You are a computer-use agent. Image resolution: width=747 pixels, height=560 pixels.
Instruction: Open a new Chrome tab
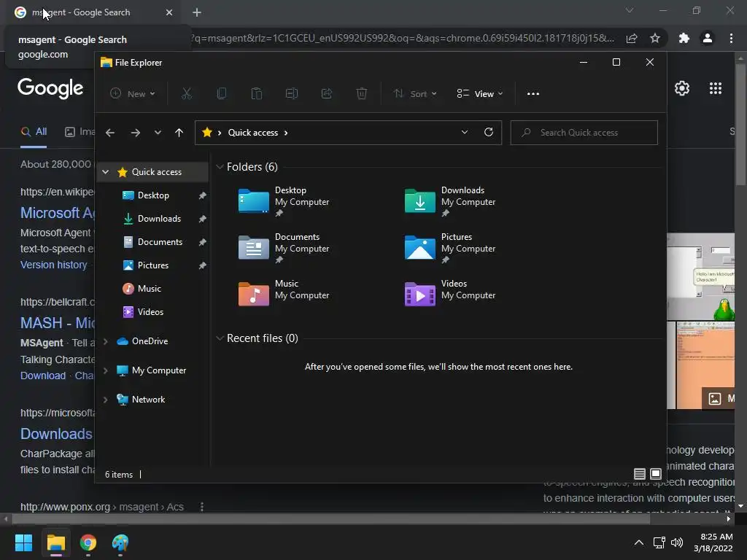click(x=197, y=12)
